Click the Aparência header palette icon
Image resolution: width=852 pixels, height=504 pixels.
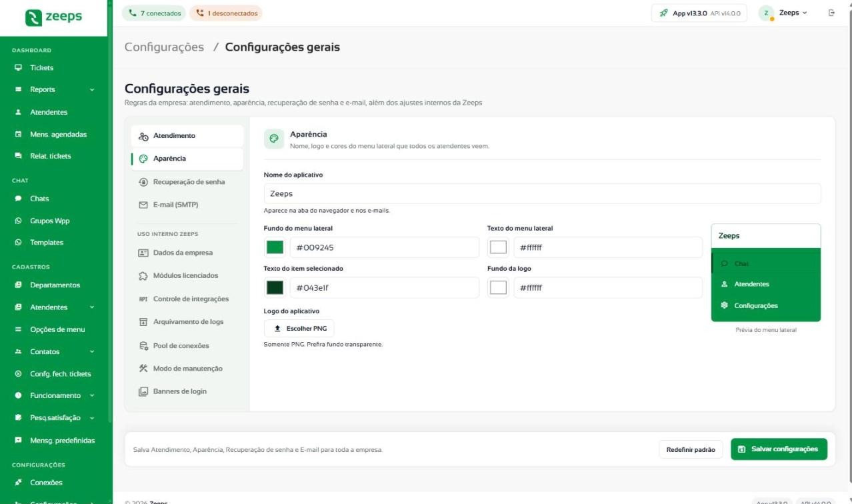tap(273, 139)
